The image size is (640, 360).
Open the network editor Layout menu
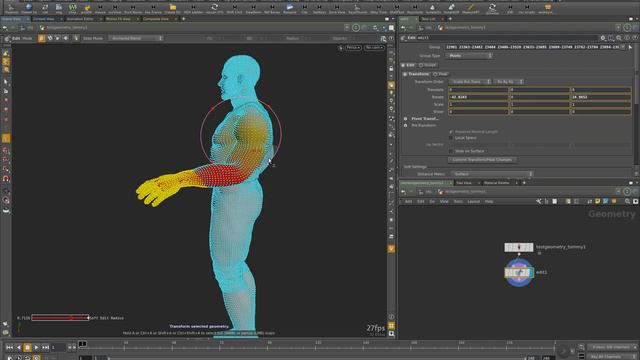coord(473,202)
